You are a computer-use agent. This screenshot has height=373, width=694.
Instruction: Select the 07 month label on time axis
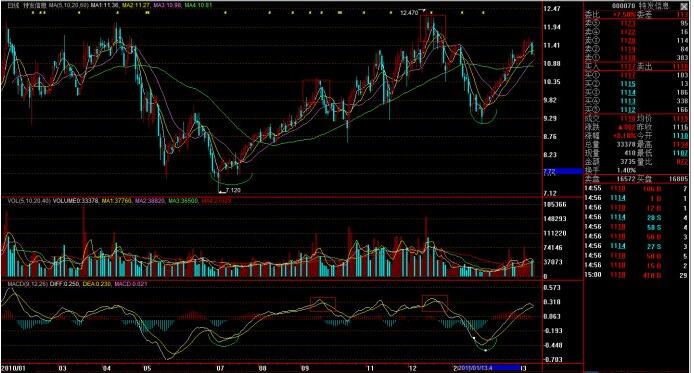(220, 368)
